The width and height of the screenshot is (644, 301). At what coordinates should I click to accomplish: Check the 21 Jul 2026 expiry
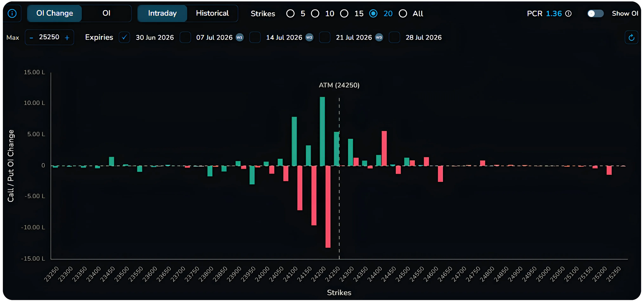click(325, 38)
